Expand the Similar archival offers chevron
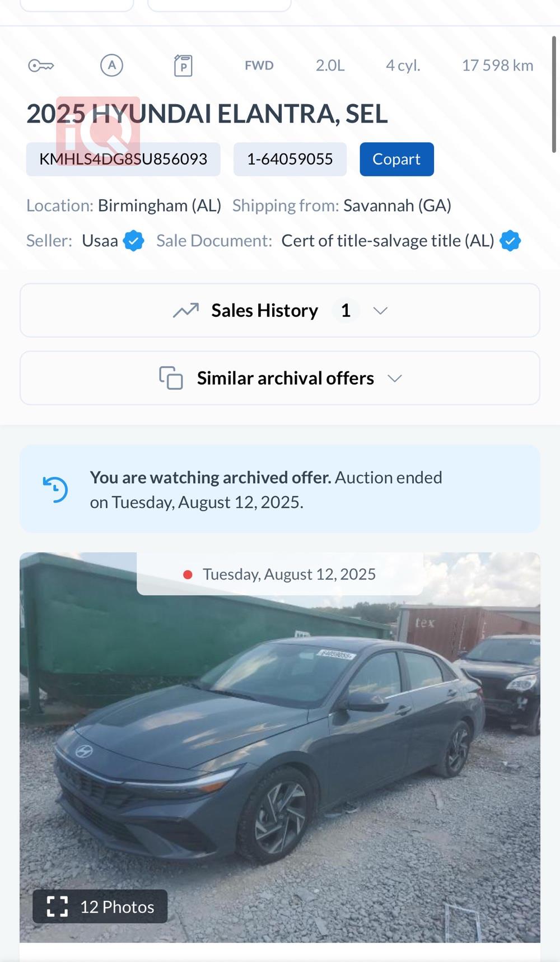The width and height of the screenshot is (560, 962). point(395,379)
